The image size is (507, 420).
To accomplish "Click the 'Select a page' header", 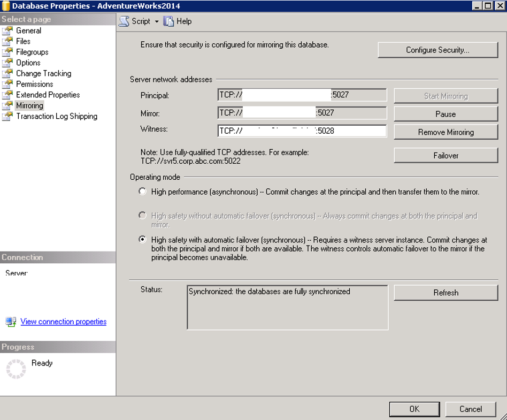I will click(x=58, y=19).
